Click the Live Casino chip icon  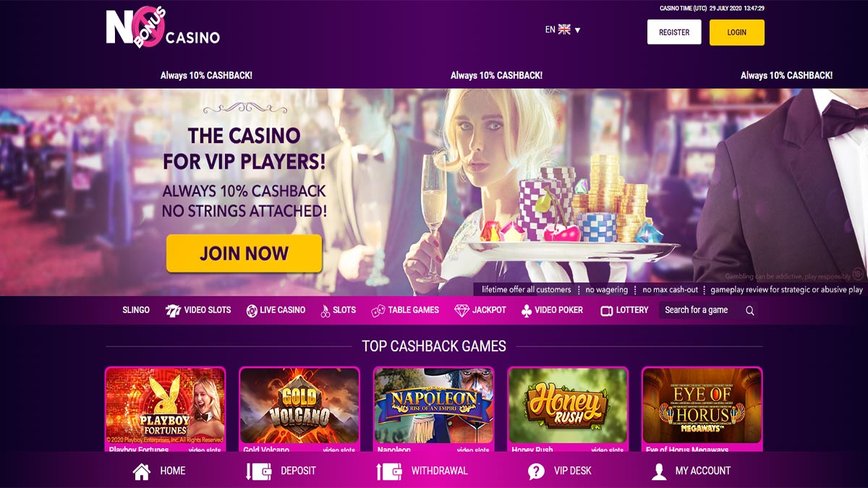[x=251, y=310]
